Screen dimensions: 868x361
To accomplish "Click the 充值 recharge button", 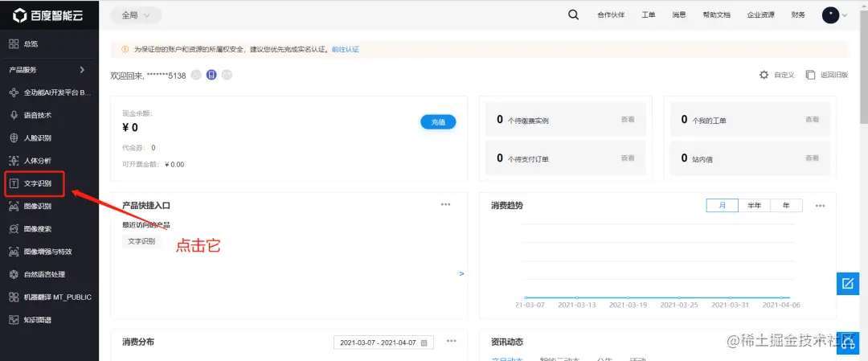I will 439,122.
